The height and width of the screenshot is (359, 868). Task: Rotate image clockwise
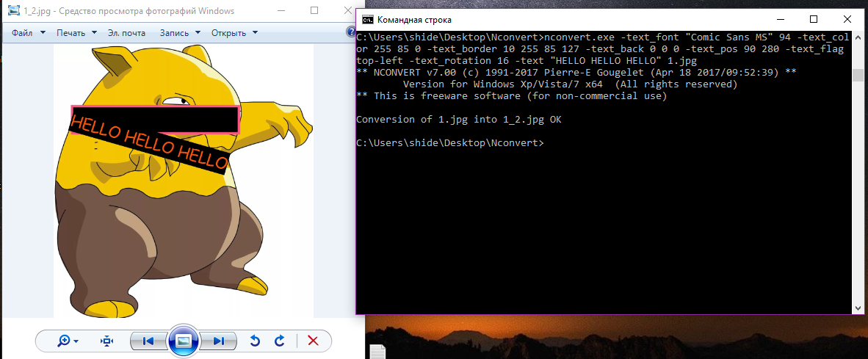[280, 341]
